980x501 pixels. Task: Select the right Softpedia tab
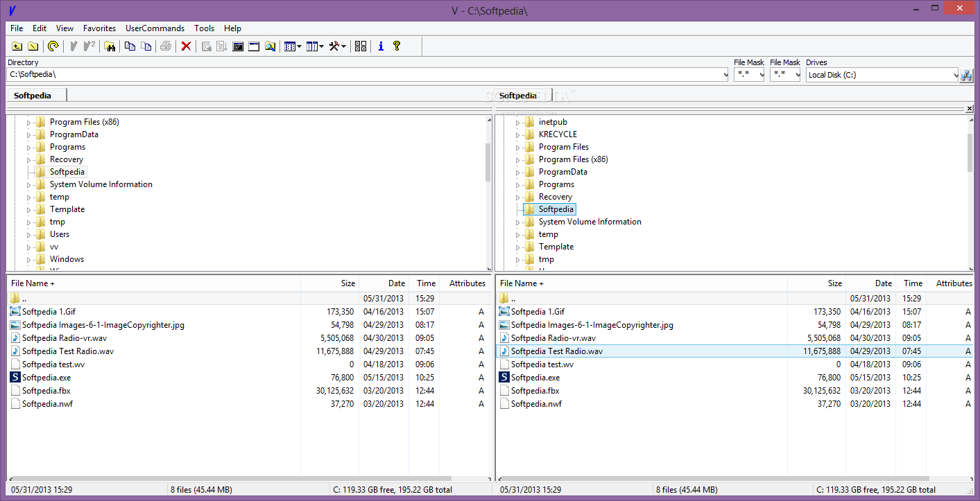coord(522,96)
